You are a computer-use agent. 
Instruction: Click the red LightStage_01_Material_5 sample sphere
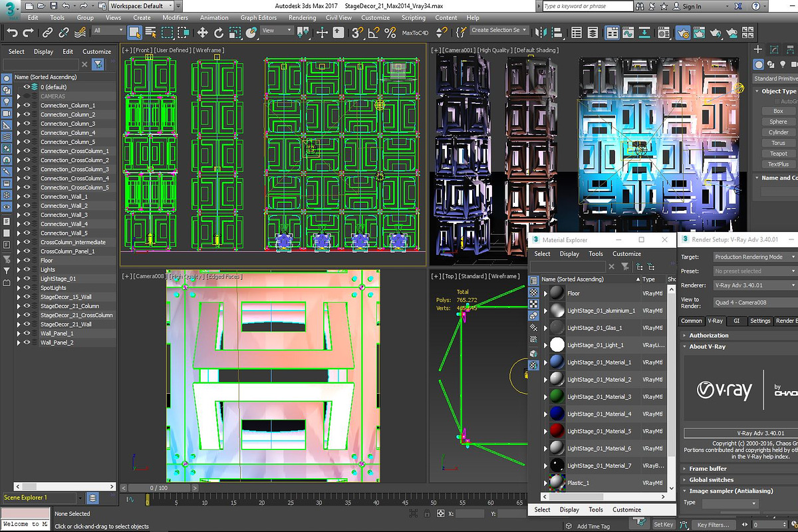tap(557, 432)
